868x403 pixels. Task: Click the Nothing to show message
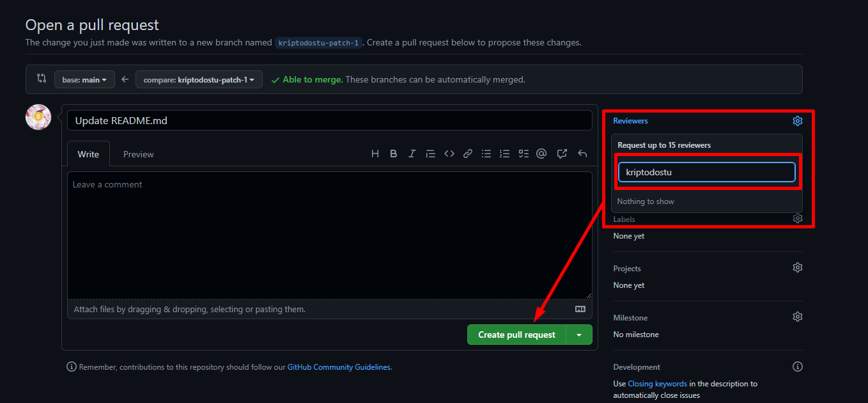tap(646, 201)
